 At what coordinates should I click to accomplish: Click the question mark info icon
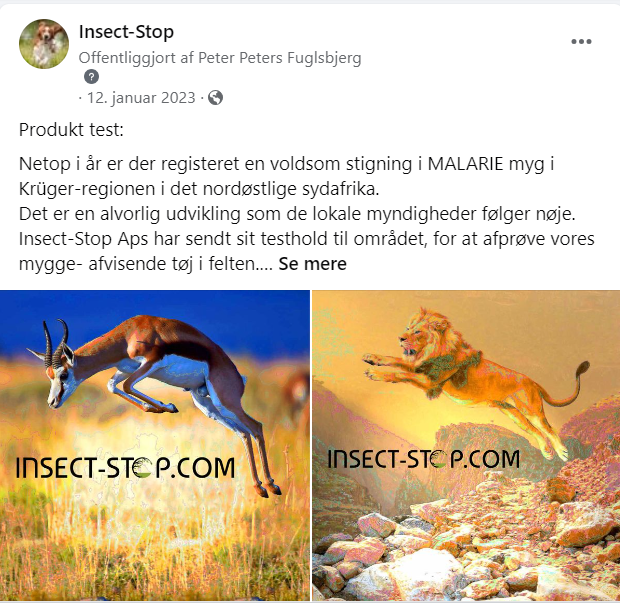[x=91, y=77]
